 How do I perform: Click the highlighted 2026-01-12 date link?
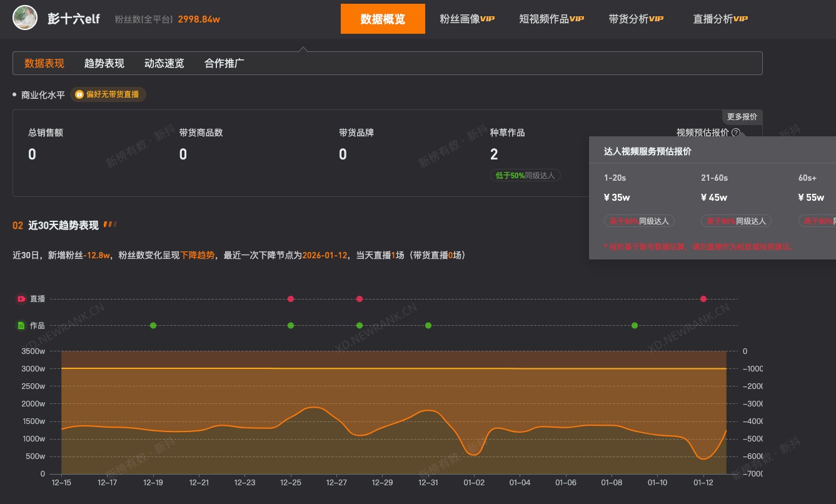click(325, 255)
